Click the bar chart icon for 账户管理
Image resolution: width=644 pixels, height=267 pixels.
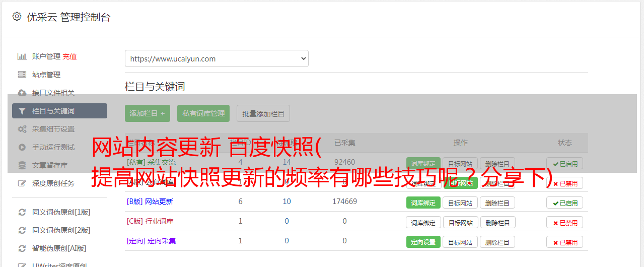(22, 56)
